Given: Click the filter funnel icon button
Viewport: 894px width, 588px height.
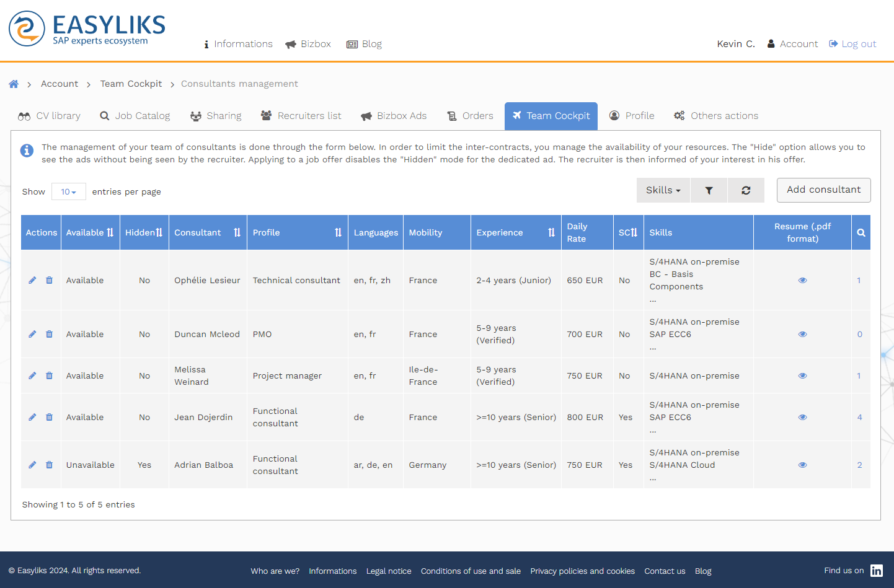Looking at the screenshot, I should pyautogui.click(x=709, y=191).
